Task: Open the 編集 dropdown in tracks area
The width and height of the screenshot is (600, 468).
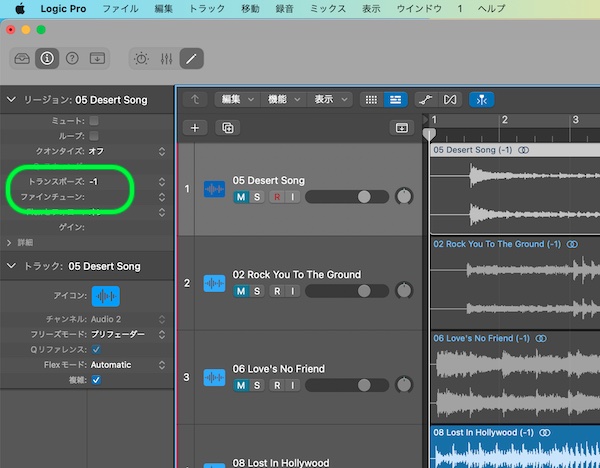Action: click(x=238, y=100)
